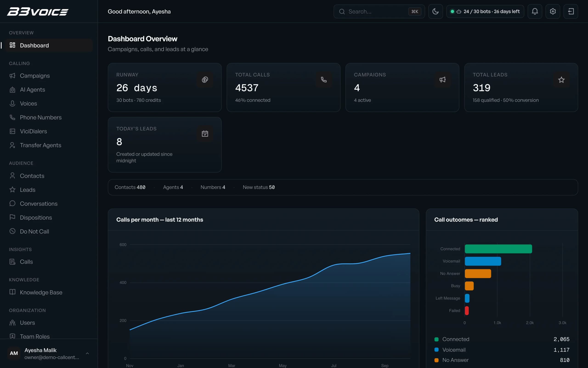Click the New status 50 stat

pyautogui.click(x=259, y=187)
